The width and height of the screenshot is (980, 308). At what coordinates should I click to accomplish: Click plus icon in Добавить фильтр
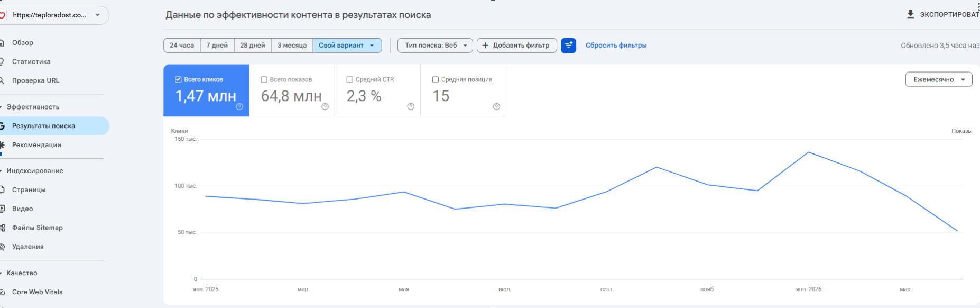coord(485,46)
